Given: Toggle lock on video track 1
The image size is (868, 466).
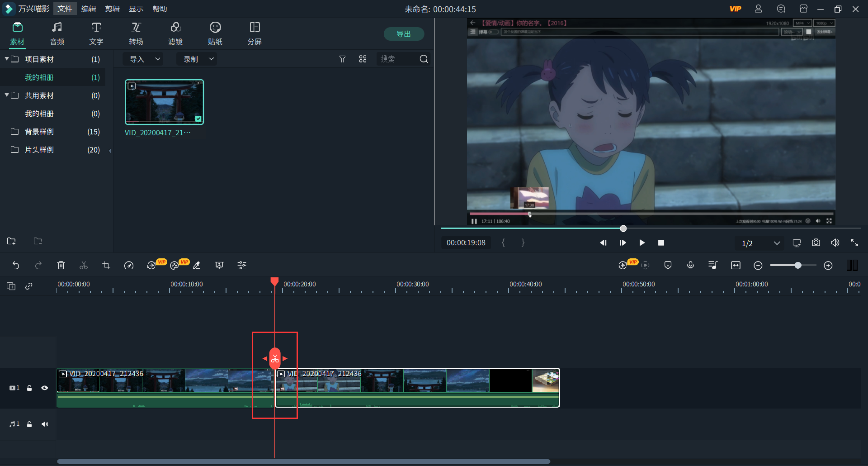Looking at the screenshot, I should tap(29, 388).
